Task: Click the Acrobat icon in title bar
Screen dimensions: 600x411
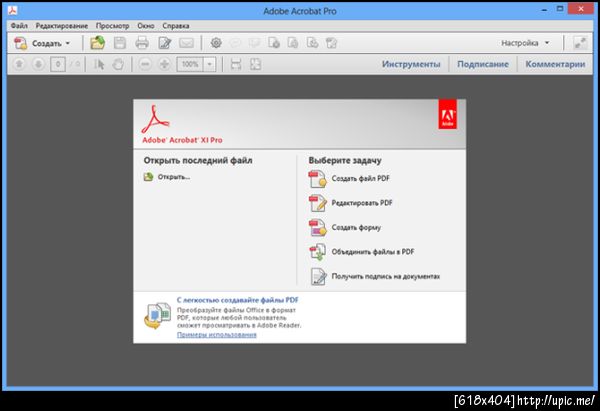Action: [x=13, y=10]
